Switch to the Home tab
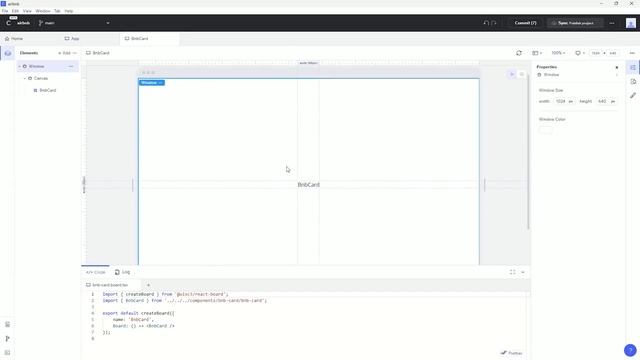Screen dimensions: 640x360 point(14,38)
